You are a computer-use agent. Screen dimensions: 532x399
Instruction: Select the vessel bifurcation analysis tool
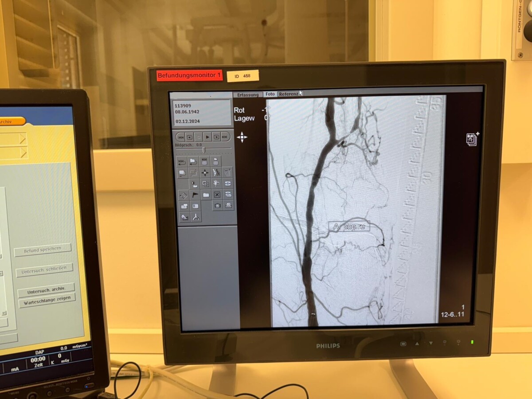196,217
